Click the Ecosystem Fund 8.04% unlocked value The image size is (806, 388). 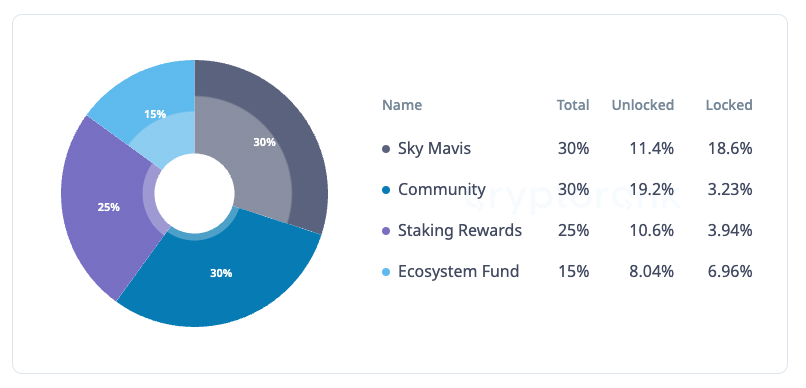(652, 271)
